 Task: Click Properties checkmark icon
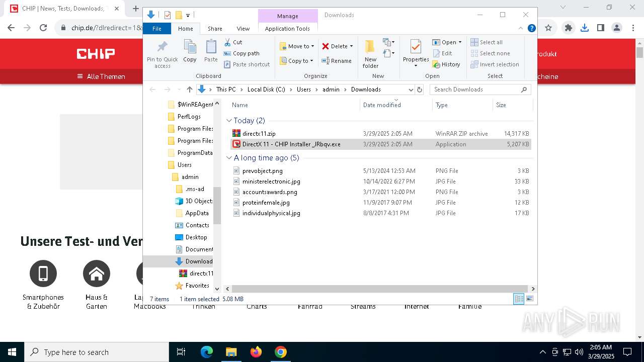[x=416, y=47]
